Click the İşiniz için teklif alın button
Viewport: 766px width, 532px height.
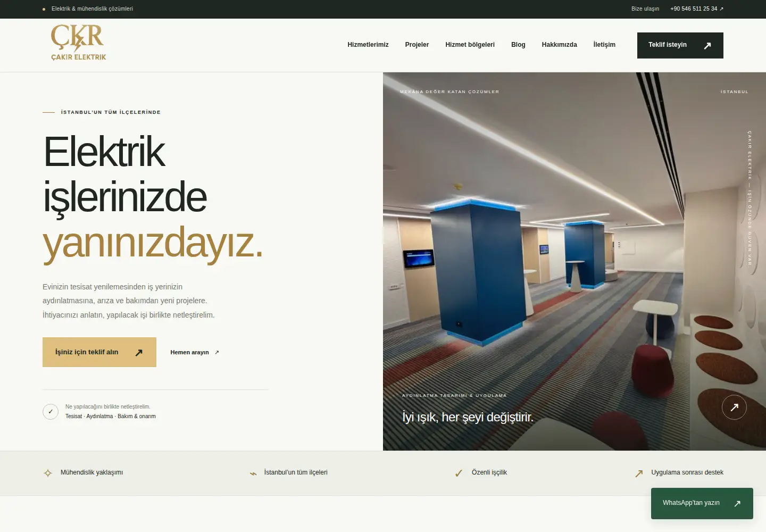99,352
